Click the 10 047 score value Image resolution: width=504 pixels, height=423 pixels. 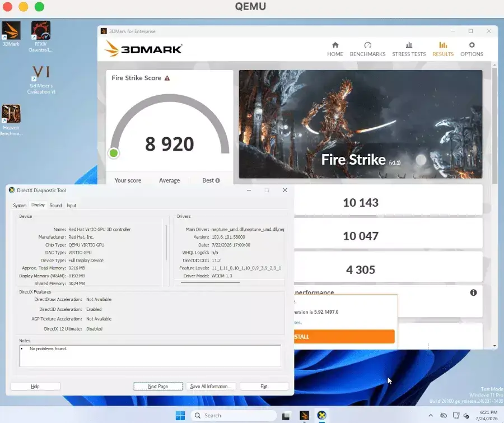tap(361, 236)
